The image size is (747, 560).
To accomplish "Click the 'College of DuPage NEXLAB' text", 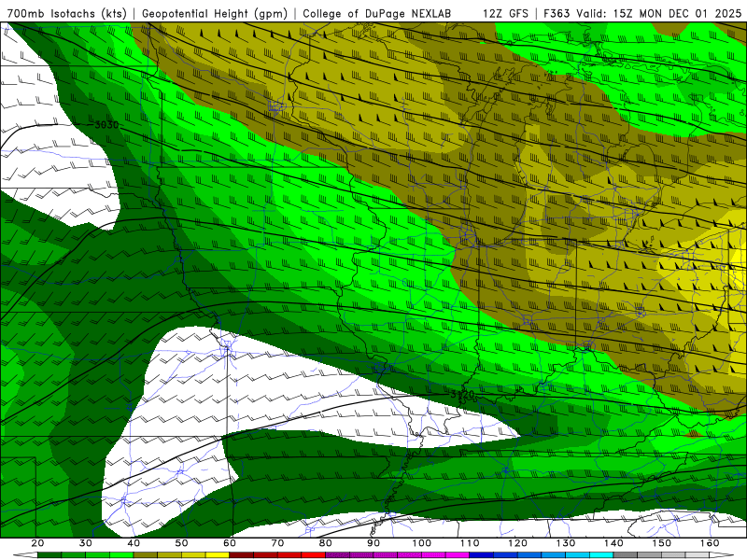I will pos(377,13).
